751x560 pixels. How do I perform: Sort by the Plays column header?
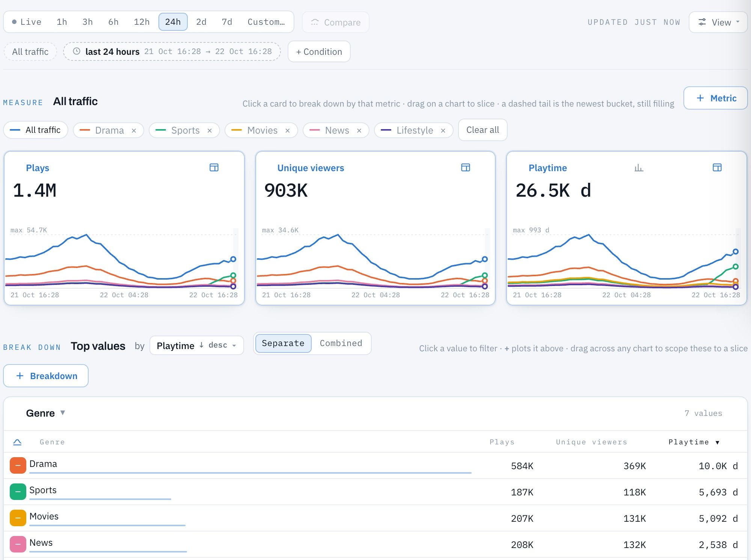click(x=502, y=442)
